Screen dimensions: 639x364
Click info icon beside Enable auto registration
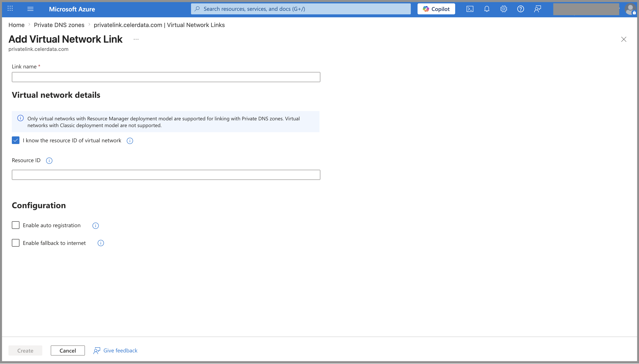(95, 226)
